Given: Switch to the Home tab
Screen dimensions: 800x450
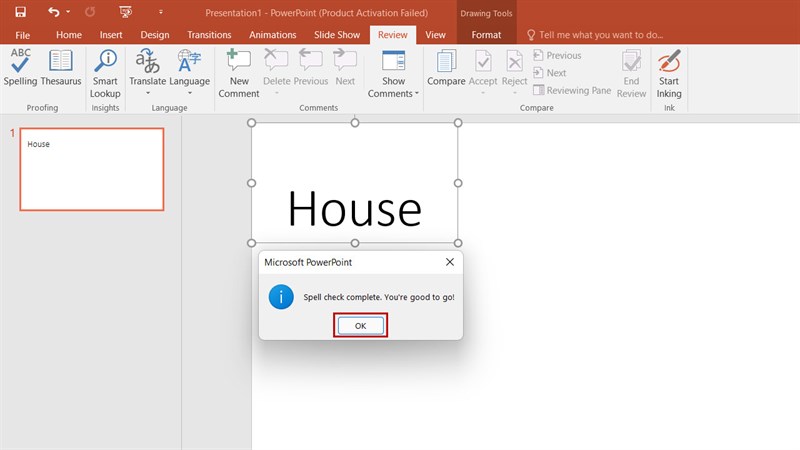Looking at the screenshot, I should pyautogui.click(x=69, y=35).
